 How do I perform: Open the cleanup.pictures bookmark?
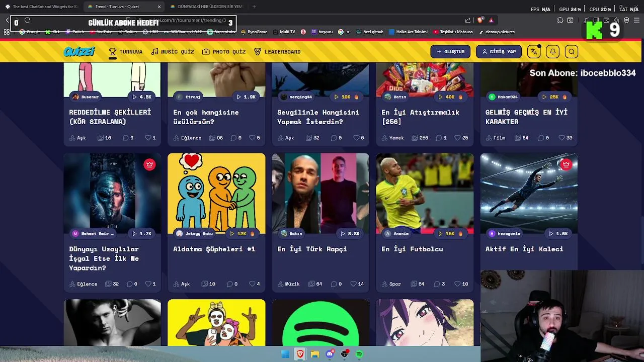click(x=497, y=32)
